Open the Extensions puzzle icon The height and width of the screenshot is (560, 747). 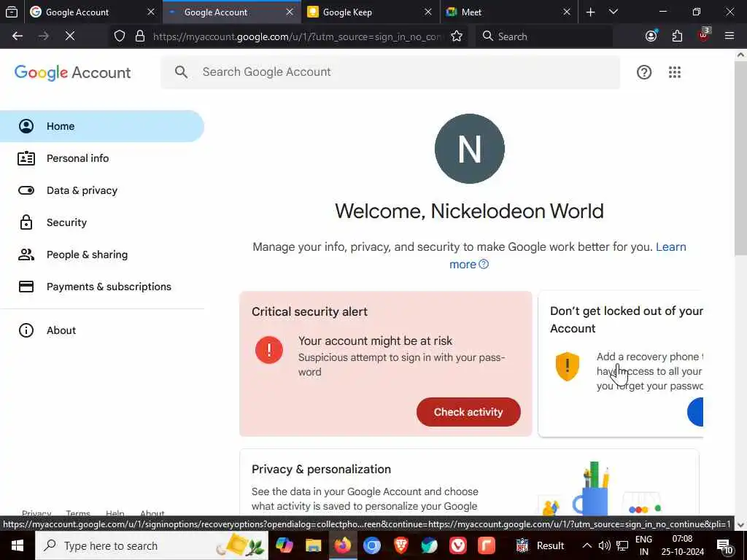[677, 36]
